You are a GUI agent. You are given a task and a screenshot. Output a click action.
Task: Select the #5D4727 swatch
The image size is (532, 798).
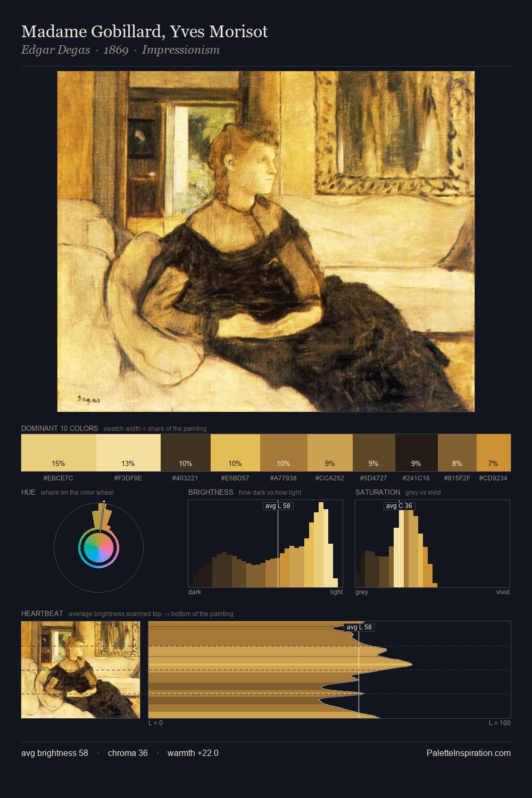[x=374, y=453]
